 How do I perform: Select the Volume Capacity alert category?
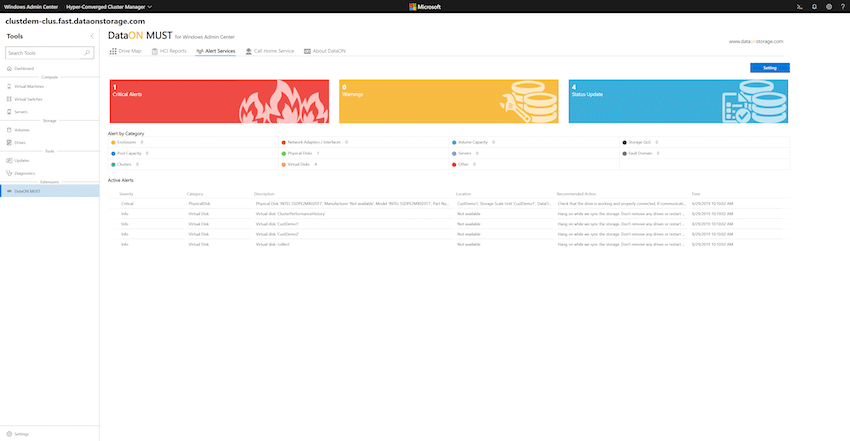(x=473, y=142)
